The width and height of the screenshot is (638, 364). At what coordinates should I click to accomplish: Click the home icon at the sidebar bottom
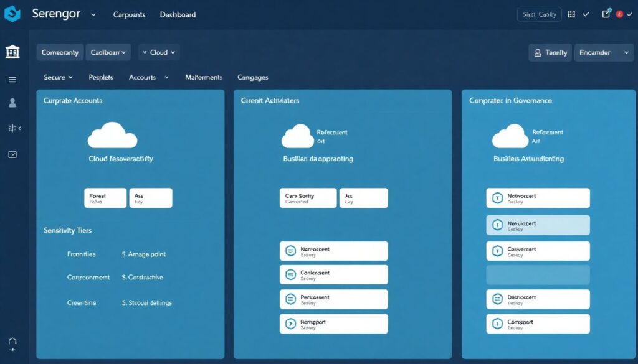pyautogui.click(x=12, y=342)
